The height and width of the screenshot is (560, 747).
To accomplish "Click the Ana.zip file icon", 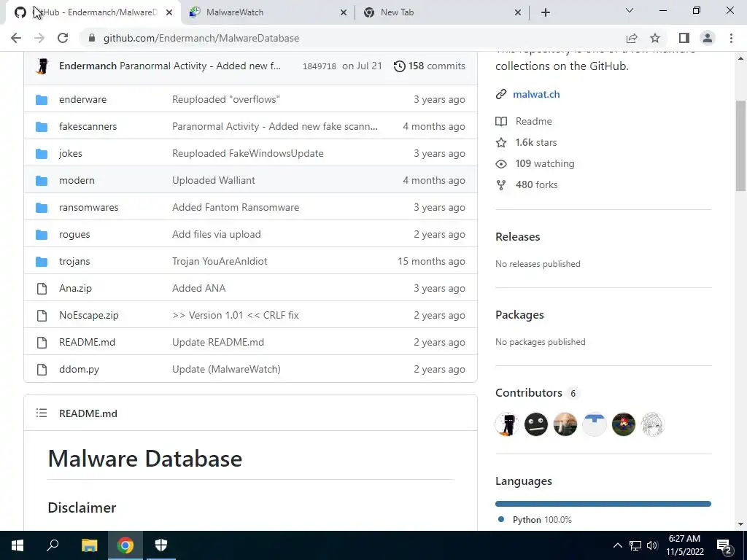I will pyautogui.click(x=42, y=288).
